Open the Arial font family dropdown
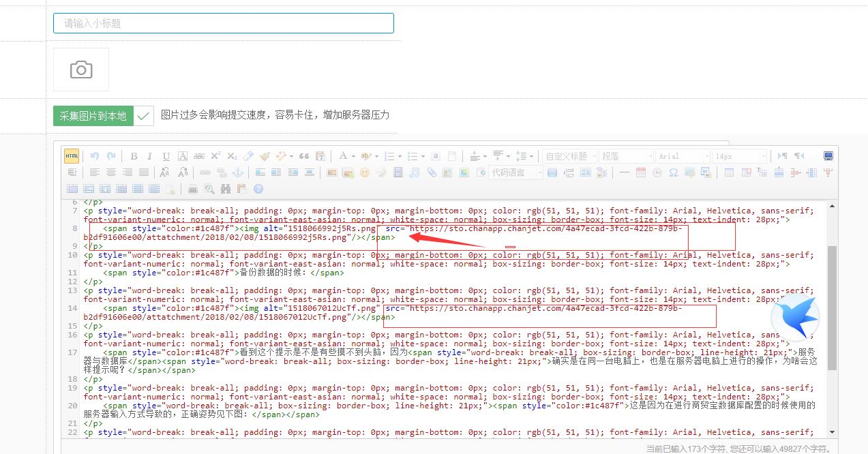Viewport: 868px width, 454px height. point(683,156)
